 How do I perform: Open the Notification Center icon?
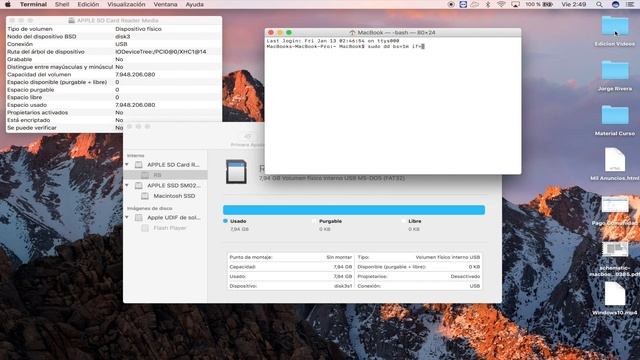(x=630, y=4)
